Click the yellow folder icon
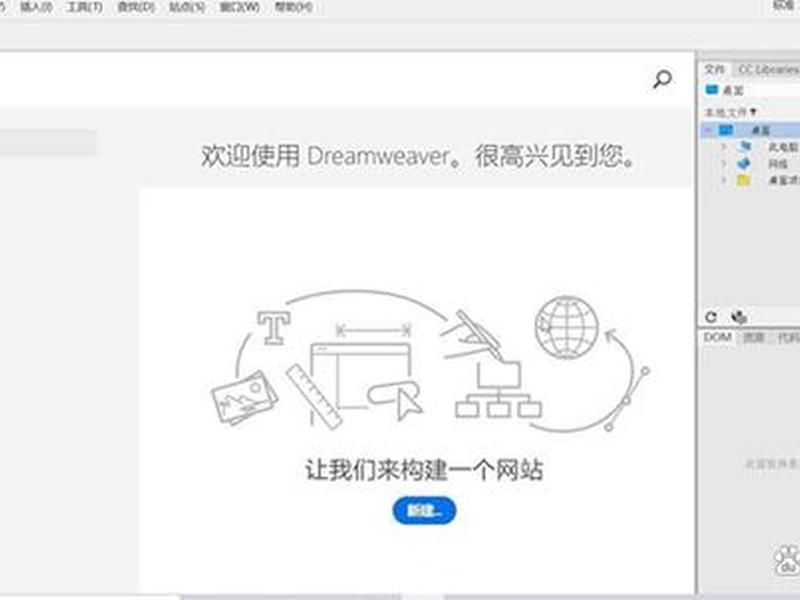 click(x=744, y=180)
